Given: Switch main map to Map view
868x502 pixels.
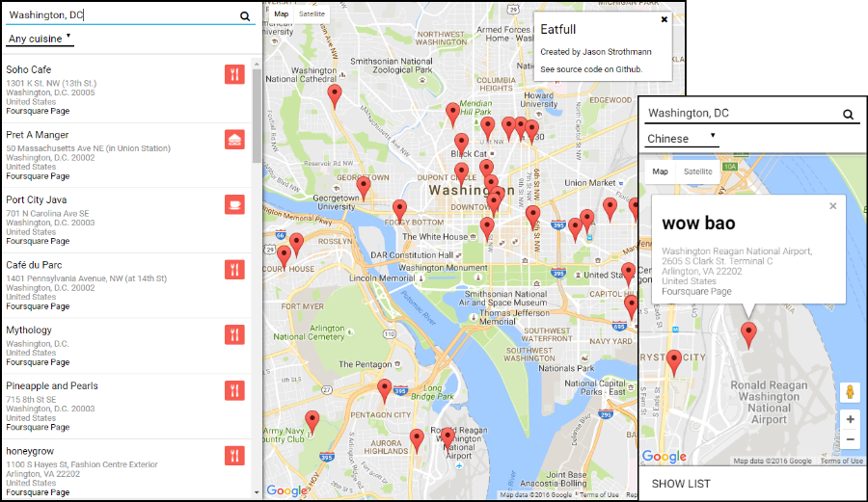Looking at the screenshot, I should click(x=282, y=13).
